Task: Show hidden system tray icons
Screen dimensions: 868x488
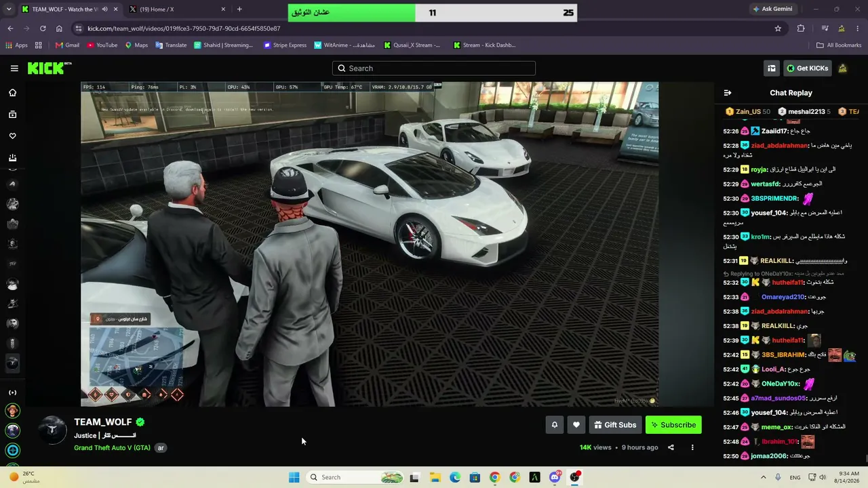Action: pyautogui.click(x=764, y=477)
